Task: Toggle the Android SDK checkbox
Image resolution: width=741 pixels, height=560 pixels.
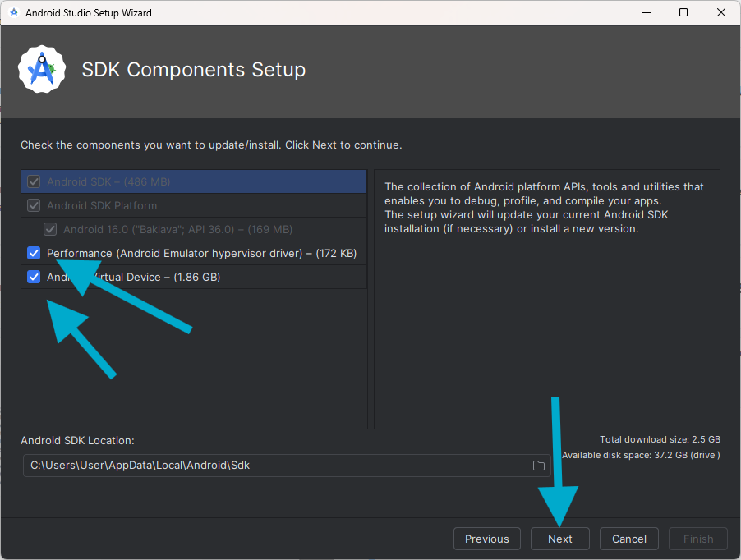Action: pyautogui.click(x=34, y=181)
